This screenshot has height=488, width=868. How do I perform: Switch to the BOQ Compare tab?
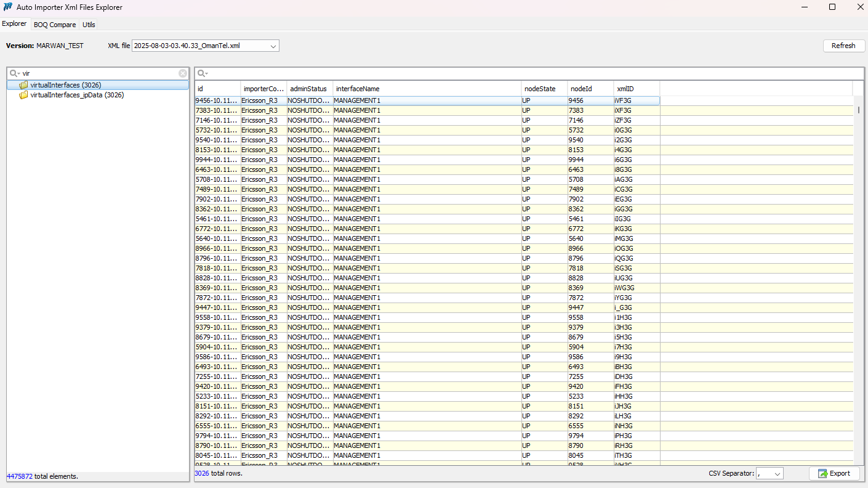[55, 25]
